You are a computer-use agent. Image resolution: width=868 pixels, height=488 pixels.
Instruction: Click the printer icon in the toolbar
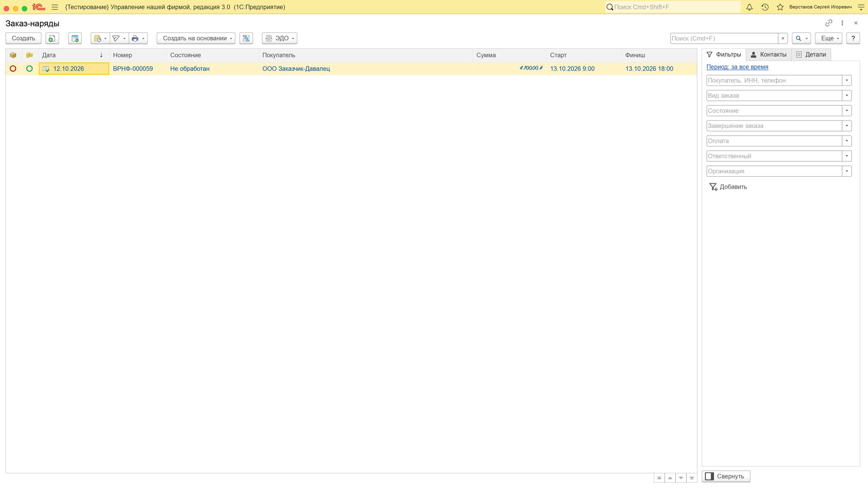[x=138, y=38]
